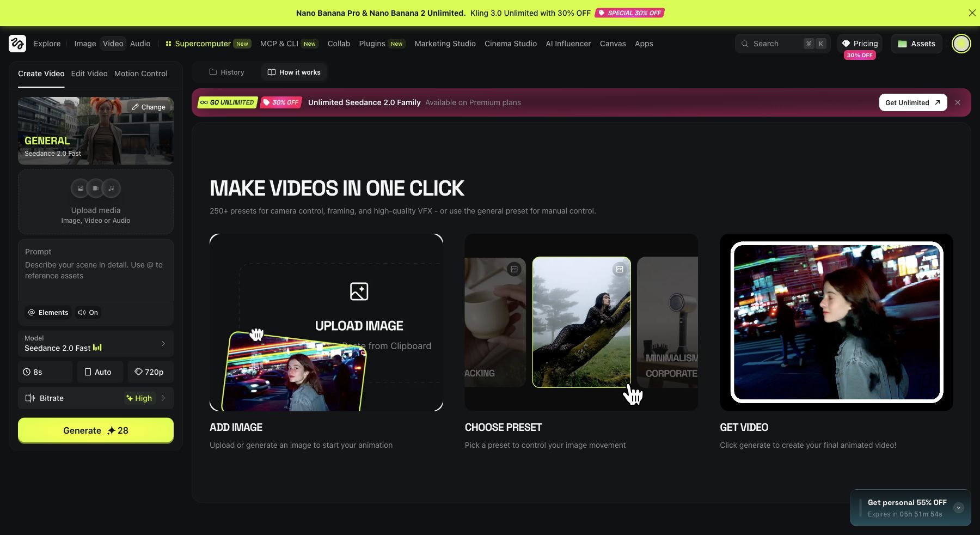Click the Generate button
The image size is (980, 535).
tap(96, 430)
